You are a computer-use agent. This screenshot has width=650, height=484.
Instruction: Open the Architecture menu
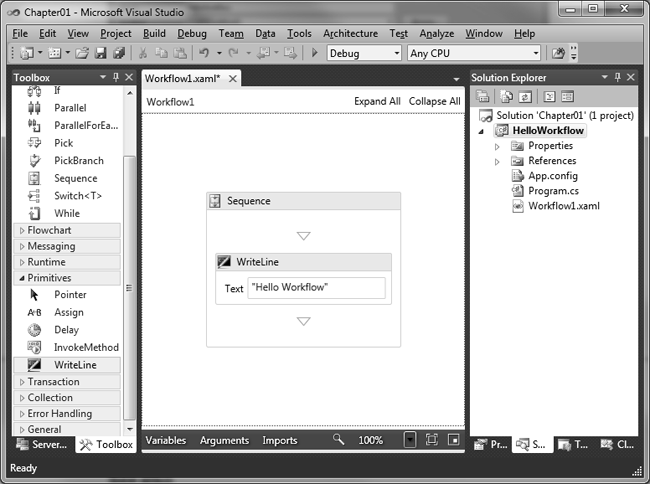350,34
